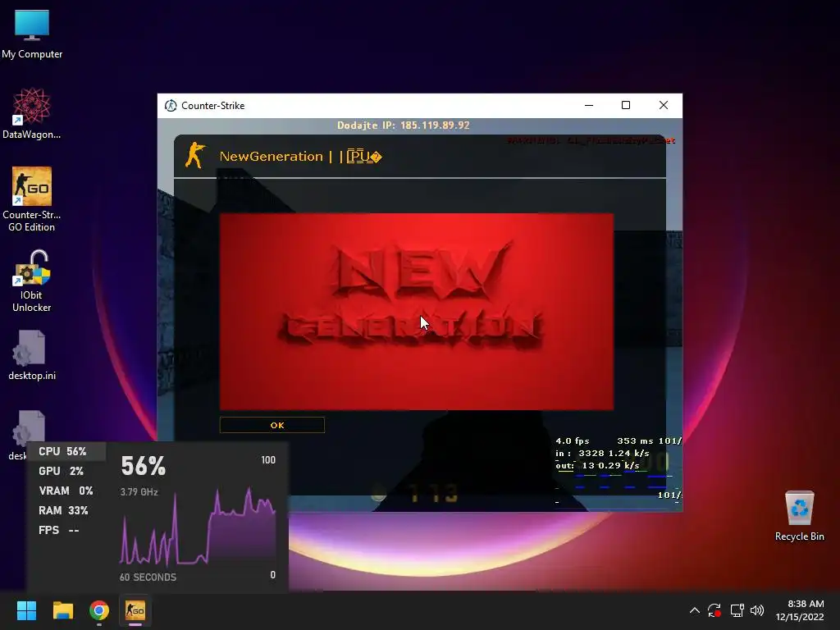This screenshot has height=630, width=840.
Task: Select CPU 56% row in performance overlay
Action: (x=66, y=452)
